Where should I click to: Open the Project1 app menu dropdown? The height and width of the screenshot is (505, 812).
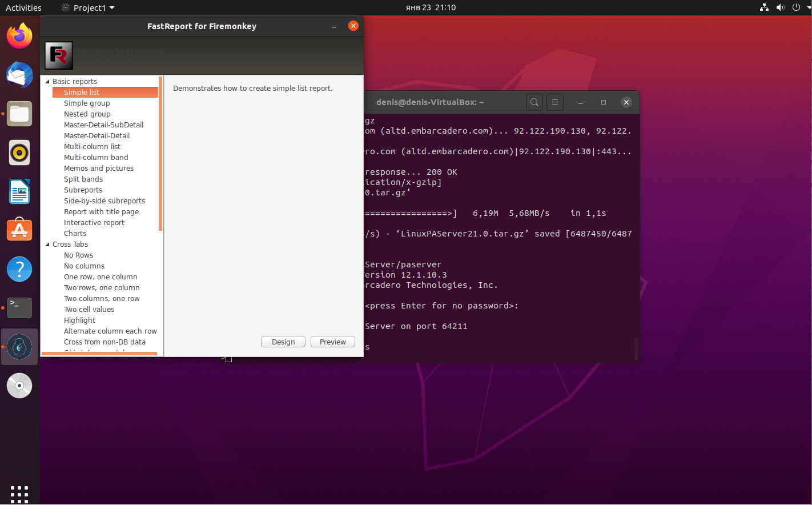[88, 7]
